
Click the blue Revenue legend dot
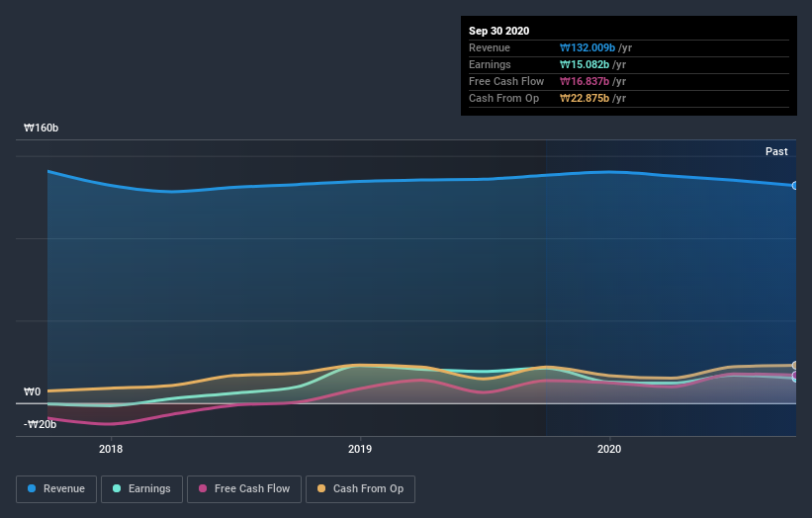click(x=32, y=488)
